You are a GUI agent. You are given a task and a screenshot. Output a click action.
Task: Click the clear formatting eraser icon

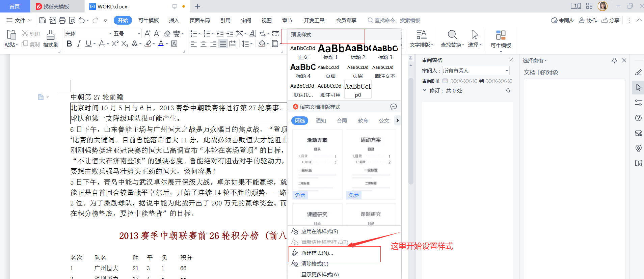point(167,33)
